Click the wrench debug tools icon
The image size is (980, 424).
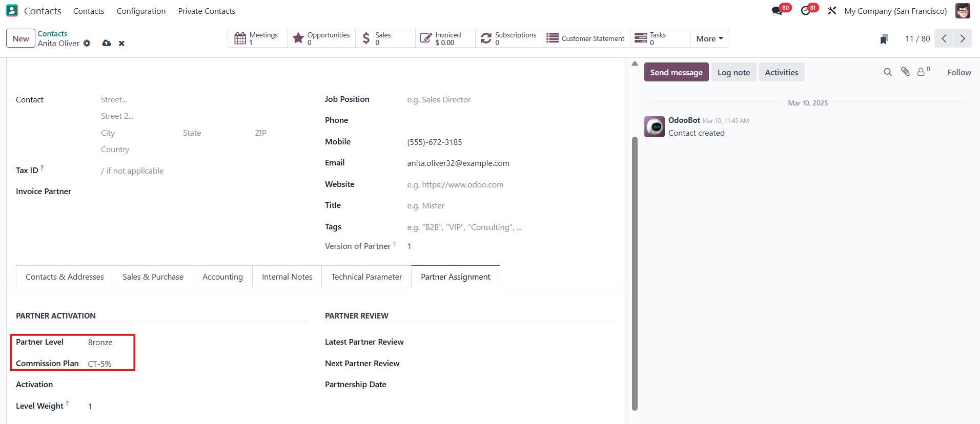click(x=832, y=11)
